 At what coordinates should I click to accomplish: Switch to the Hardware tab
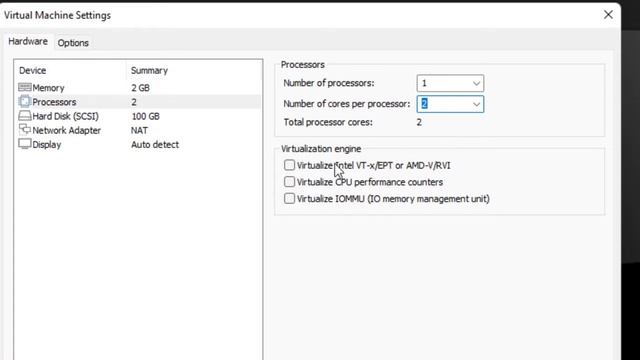(x=28, y=42)
